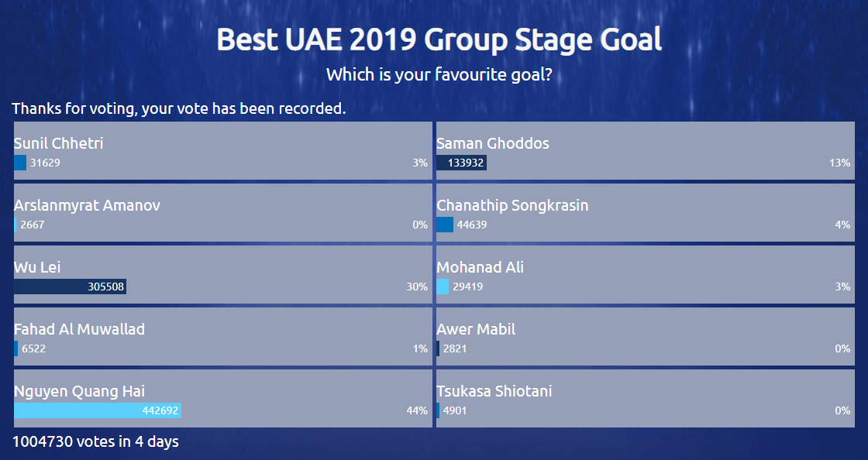Click the 30% label beside Wu Lei
This screenshot has height=460, width=868.
pos(417,287)
